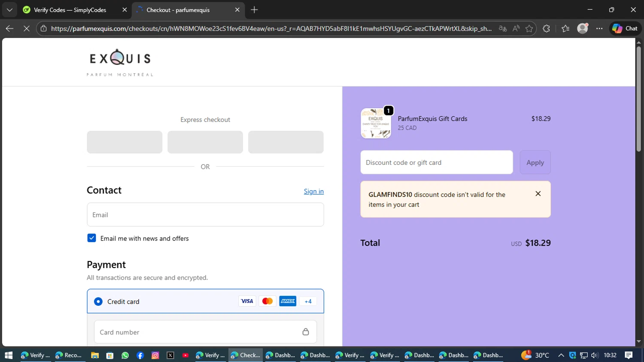Image resolution: width=644 pixels, height=362 pixels.
Task: Open Settings and more menu
Action: click(x=599, y=28)
